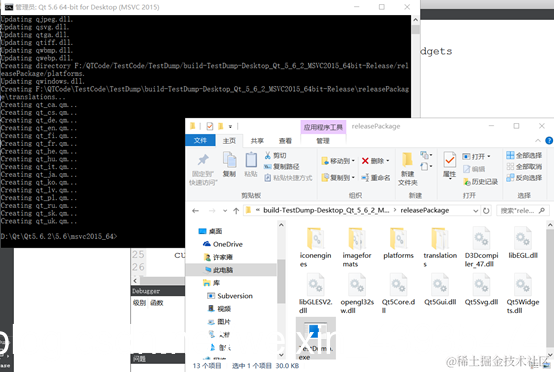
Task: Select the imageformats folder
Action: [356, 247]
